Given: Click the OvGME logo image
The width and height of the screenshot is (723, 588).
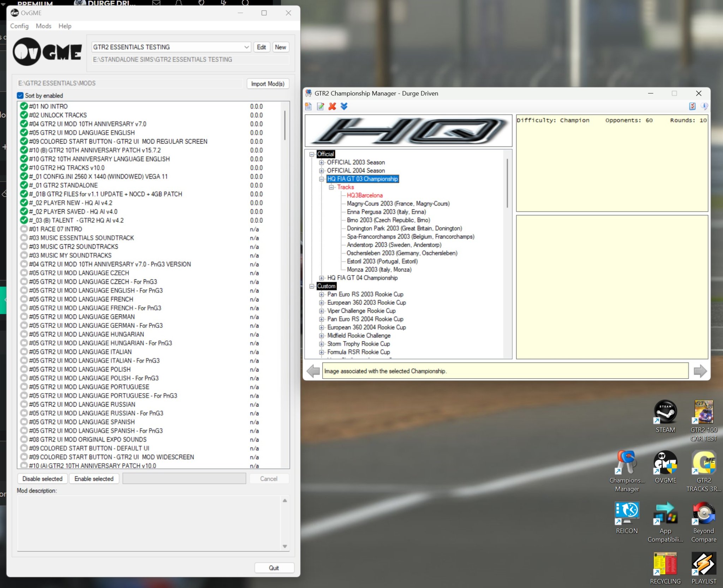Looking at the screenshot, I should (x=47, y=52).
